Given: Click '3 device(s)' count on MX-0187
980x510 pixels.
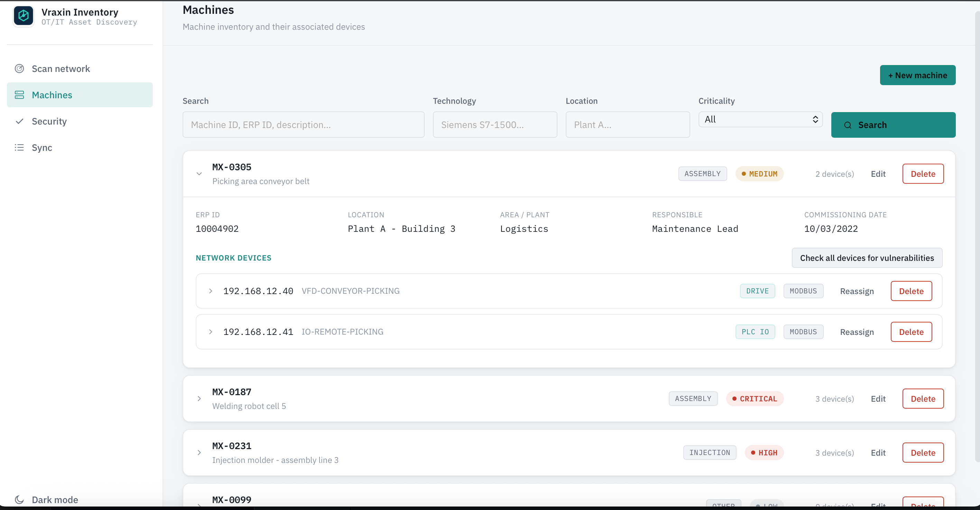Looking at the screenshot, I should pos(834,399).
